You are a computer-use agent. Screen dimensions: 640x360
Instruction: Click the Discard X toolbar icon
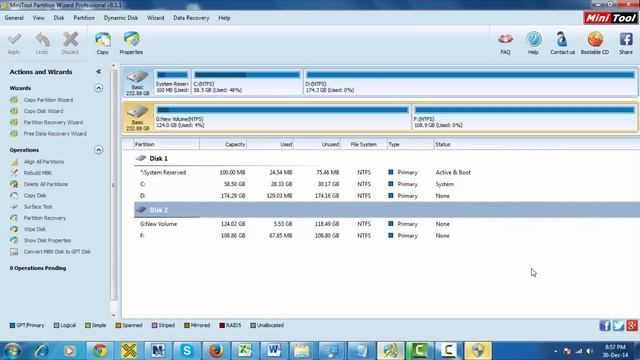(x=70, y=43)
